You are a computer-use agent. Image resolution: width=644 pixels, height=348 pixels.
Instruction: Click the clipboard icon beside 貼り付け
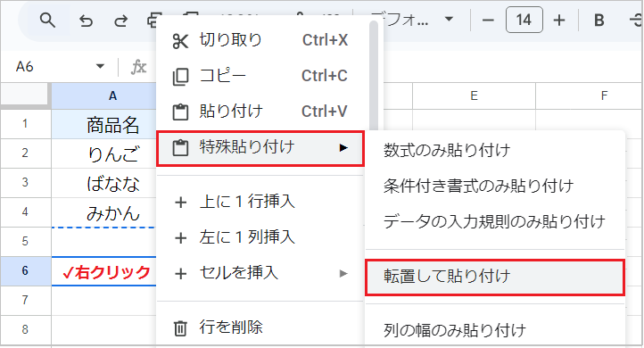tap(180, 112)
